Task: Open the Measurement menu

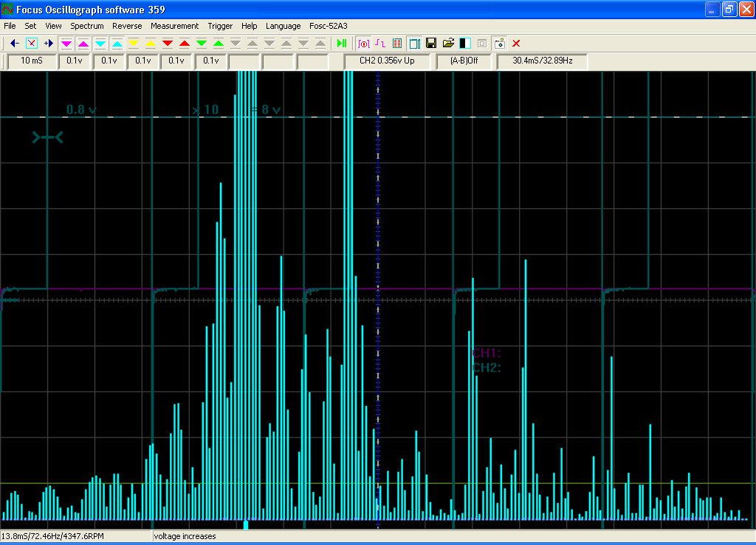Action: pos(174,26)
